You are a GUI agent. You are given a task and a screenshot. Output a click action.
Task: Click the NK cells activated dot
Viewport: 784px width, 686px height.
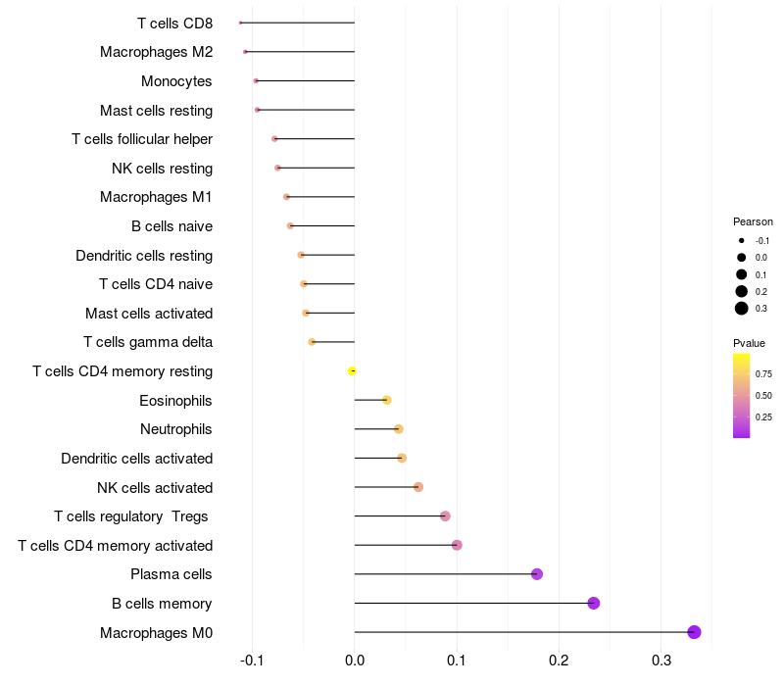click(418, 487)
